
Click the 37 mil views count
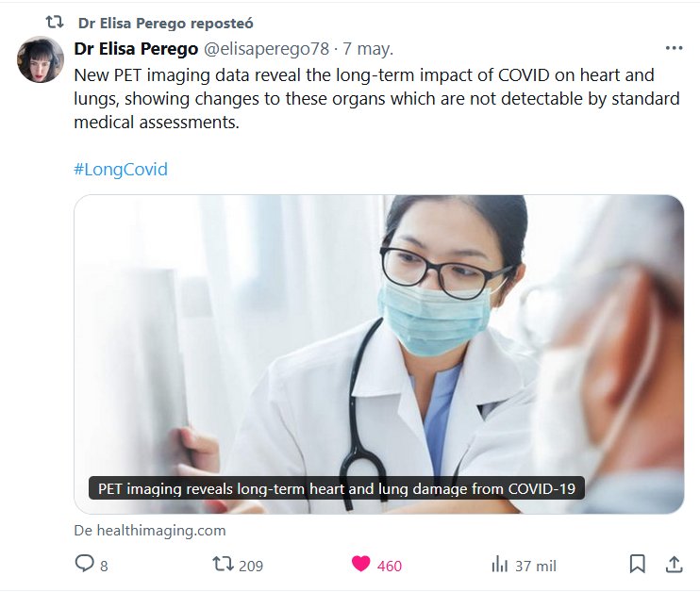point(535,566)
